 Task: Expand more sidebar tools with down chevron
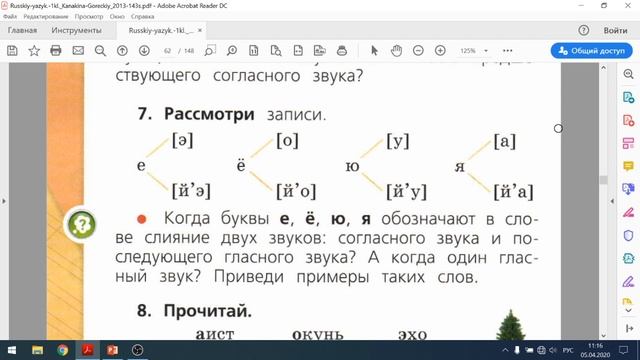pos(629,311)
